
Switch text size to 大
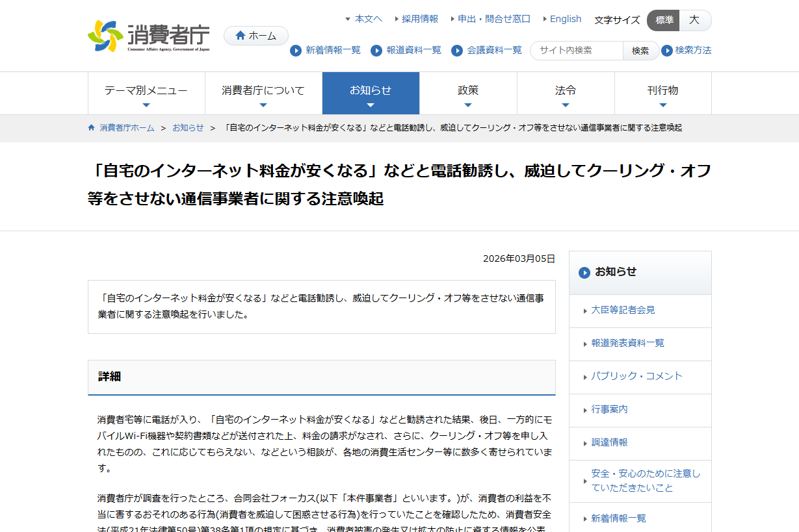694,20
